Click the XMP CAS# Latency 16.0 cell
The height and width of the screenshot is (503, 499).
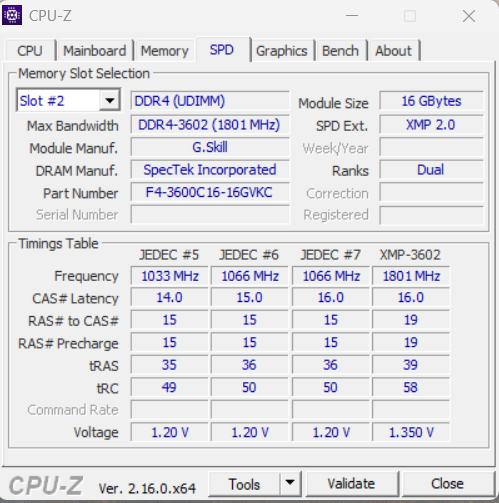click(411, 297)
